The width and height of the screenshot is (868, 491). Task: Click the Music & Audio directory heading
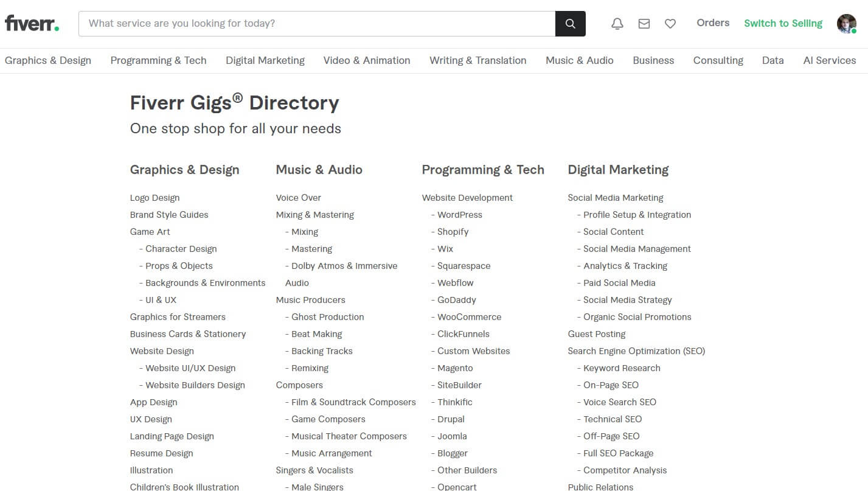coord(319,170)
